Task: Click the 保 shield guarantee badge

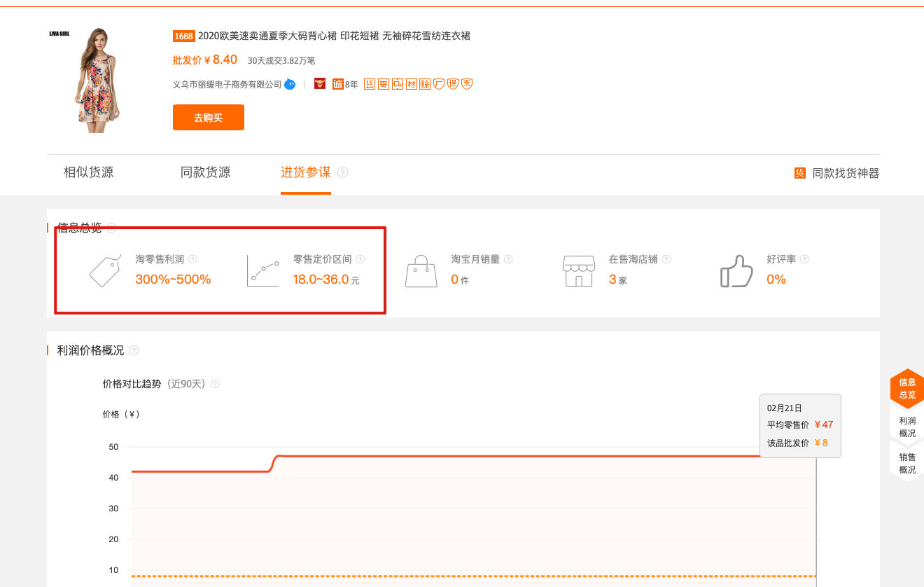Action: (x=453, y=83)
